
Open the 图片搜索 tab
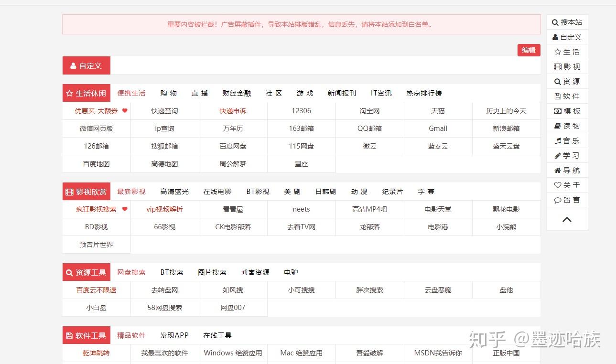[x=212, y=272]
